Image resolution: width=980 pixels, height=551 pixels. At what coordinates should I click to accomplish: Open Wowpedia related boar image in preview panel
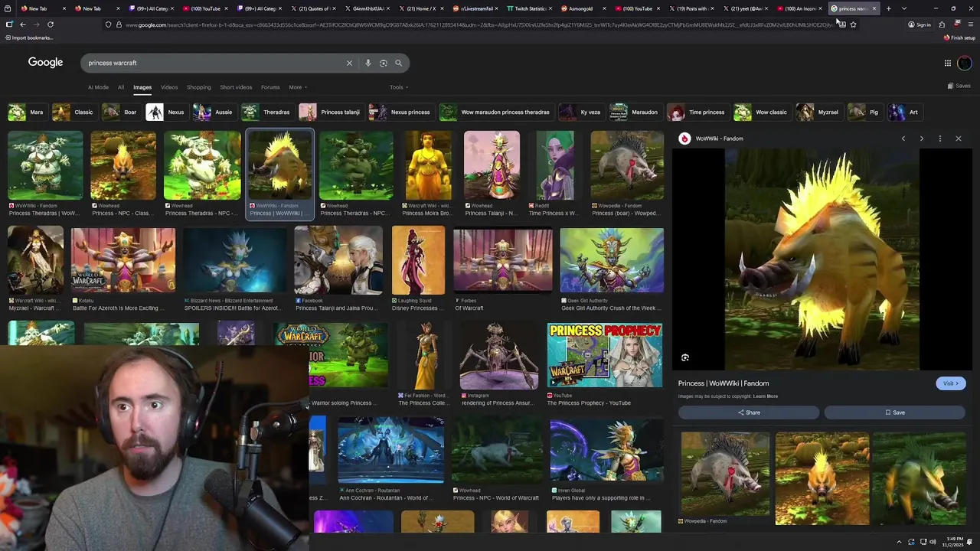click(725, 474)
